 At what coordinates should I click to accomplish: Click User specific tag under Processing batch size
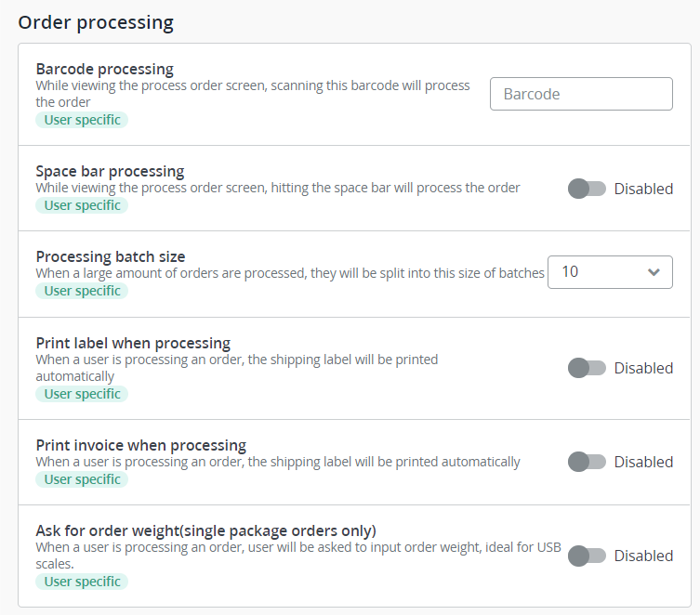pos(82,291)
